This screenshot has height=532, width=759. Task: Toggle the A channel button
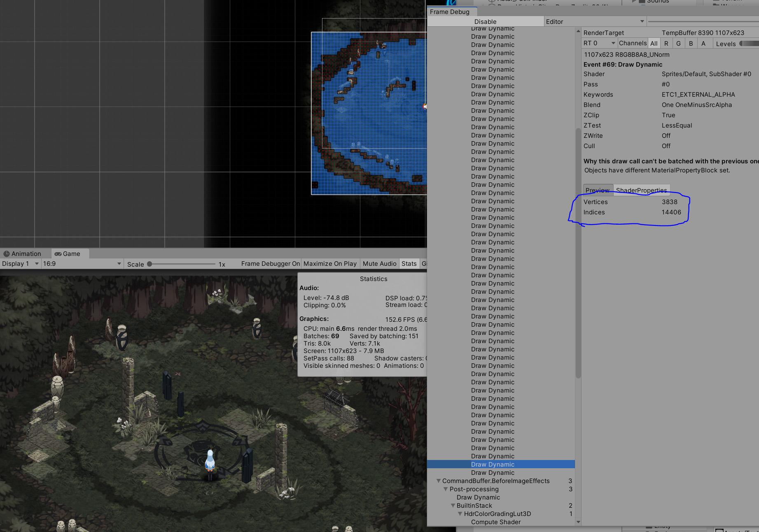(703, 43)
